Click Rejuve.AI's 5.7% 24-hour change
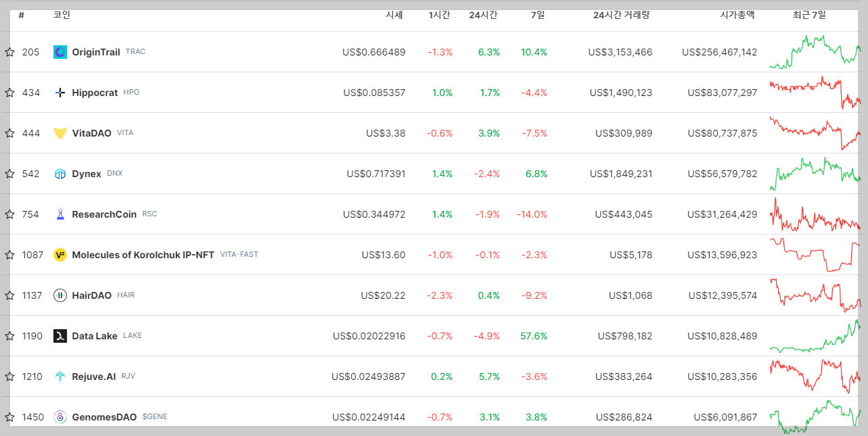 tap(489, 377)
